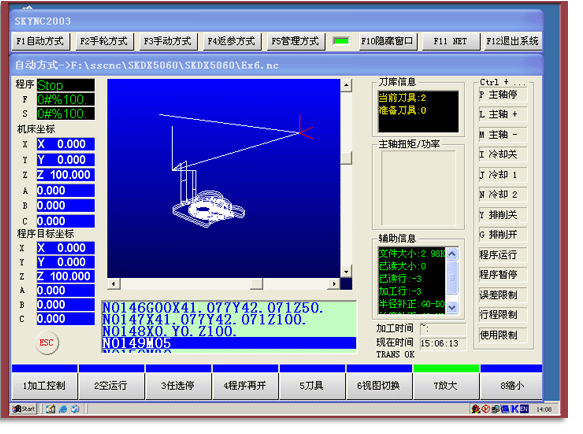Click left arrow of 3D view horizontal scrollbar

click(x=113, y=284)
